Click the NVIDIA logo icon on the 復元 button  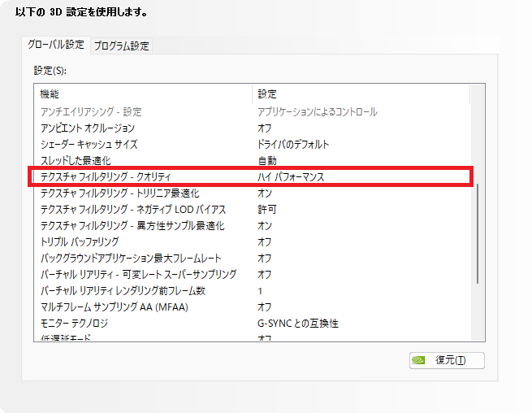coord(418,360)
